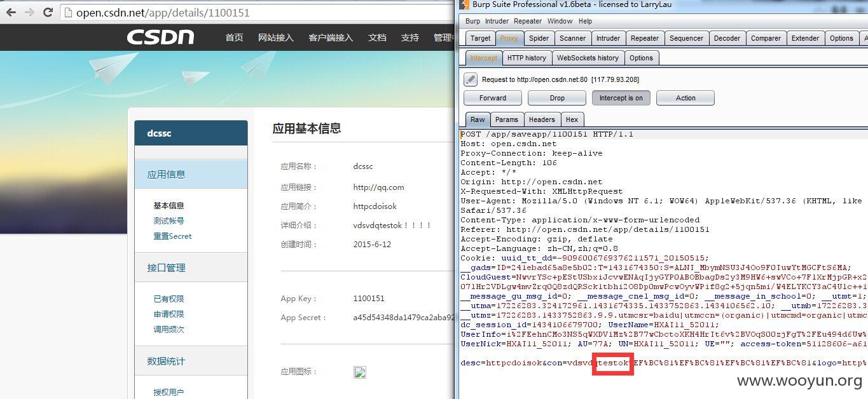Open the Intruder menu in the menu bar
The height and width of the screenshot is (399, 868).
pos(497,21)
